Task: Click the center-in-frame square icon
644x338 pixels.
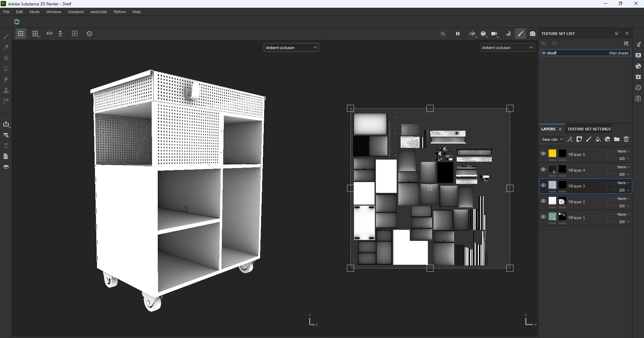Action: tap(75, 34)
